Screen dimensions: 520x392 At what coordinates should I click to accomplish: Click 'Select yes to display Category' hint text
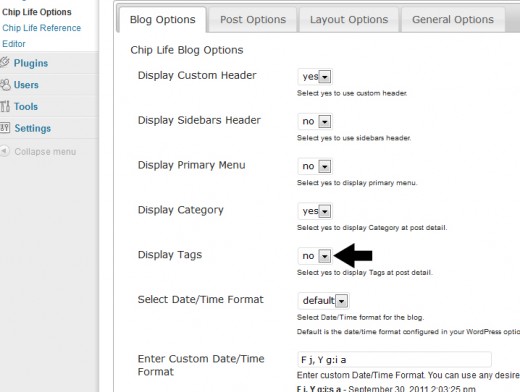[x=372, y=228]
